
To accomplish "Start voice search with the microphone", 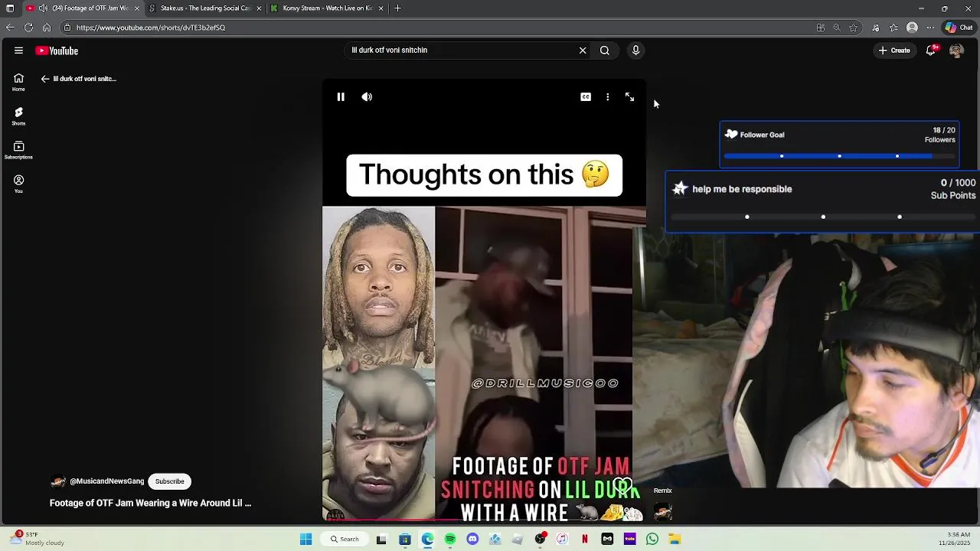I will click(635, 51).
